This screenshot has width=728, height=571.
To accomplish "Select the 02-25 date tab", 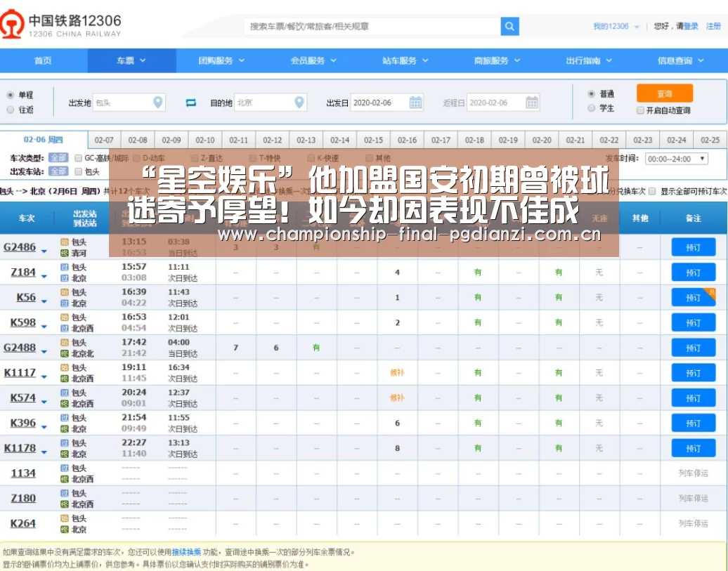I will click(710, 140).
